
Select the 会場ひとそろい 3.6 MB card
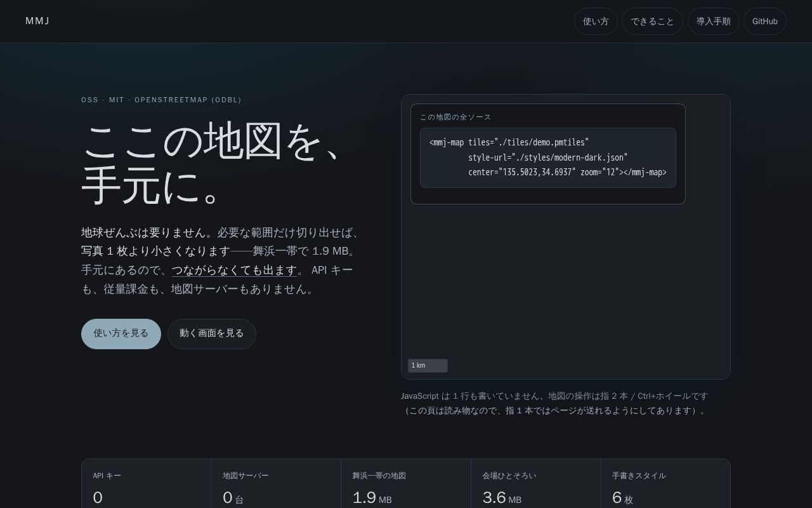click(536, 484)
